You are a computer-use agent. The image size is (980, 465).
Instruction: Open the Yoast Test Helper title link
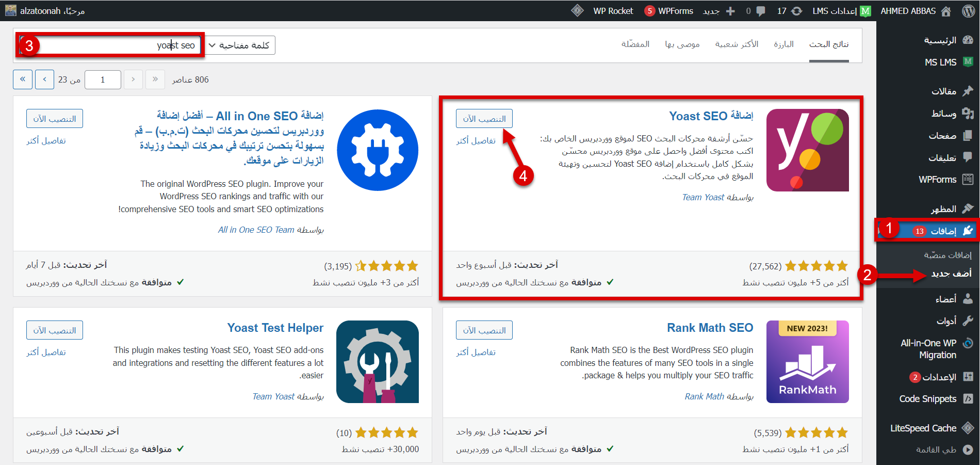(275, 328)
